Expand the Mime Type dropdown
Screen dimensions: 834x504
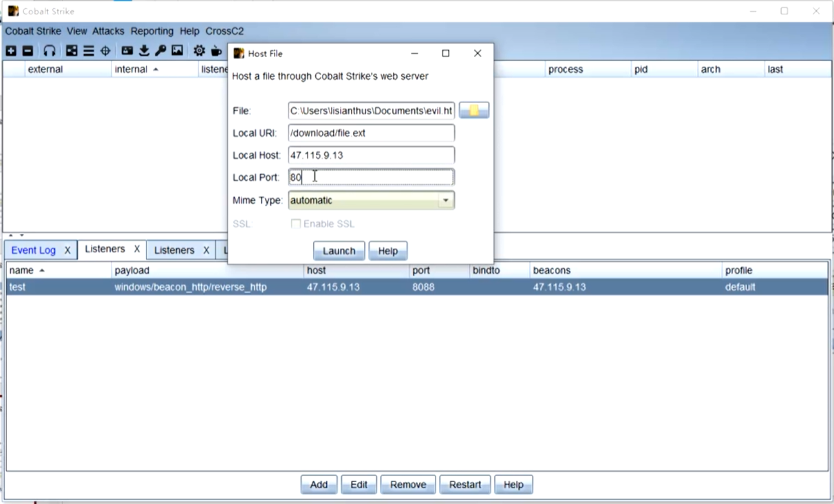click(x=446, y=200)
